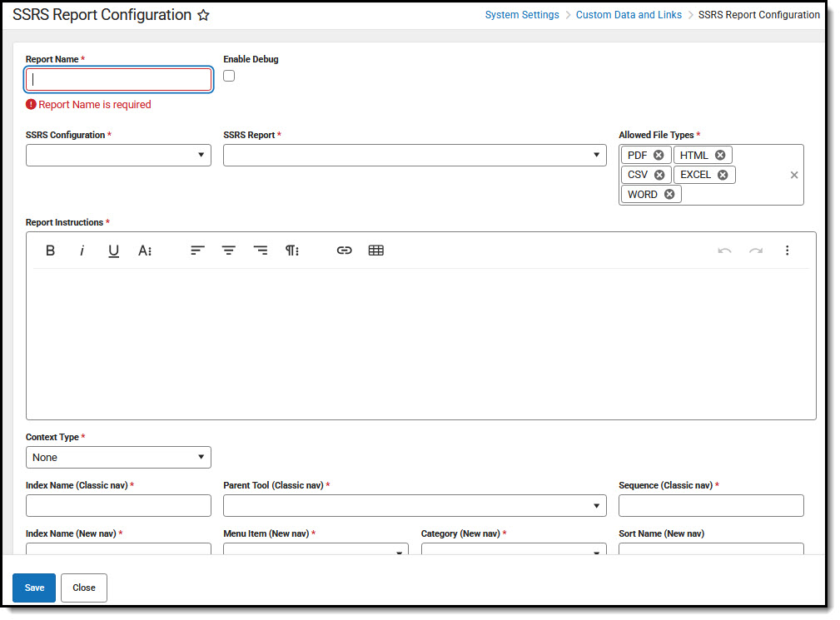The height and width of the screenshot is (620, 840).
Task: Align text left in the editor
Action: click(197, 250)
